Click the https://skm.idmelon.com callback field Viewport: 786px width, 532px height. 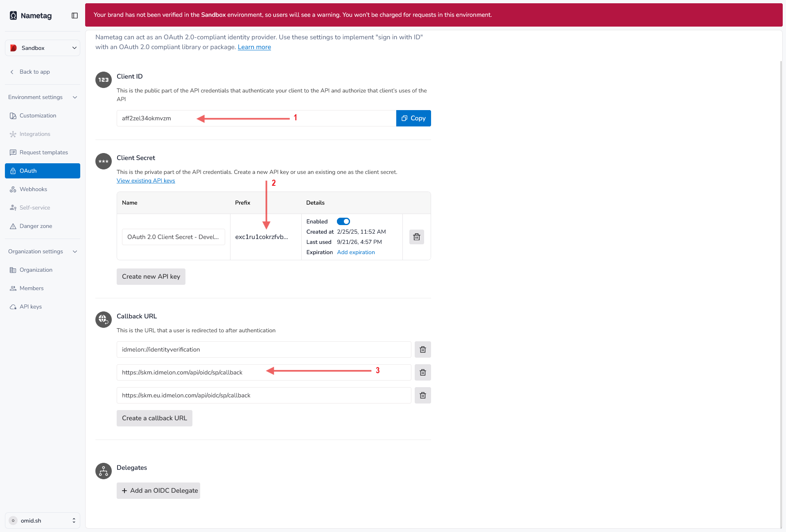[x=264, y=372]
